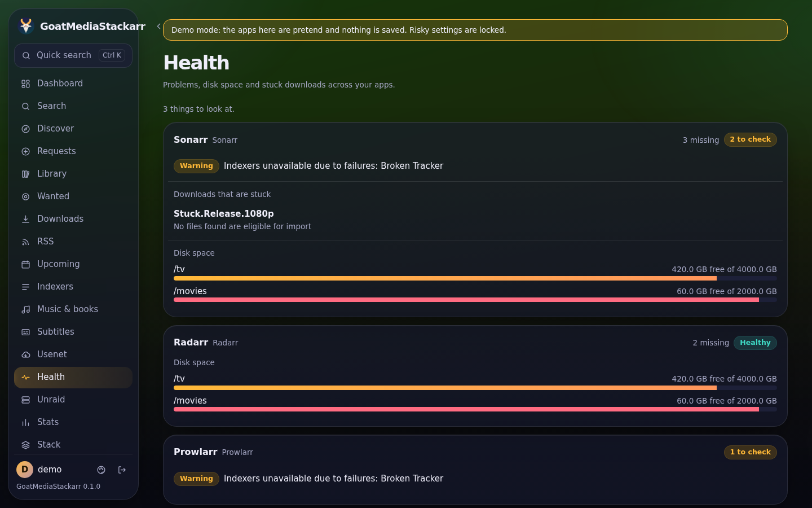Click the Sonarr /tv disk usage bar

click(x=475, y=278)
